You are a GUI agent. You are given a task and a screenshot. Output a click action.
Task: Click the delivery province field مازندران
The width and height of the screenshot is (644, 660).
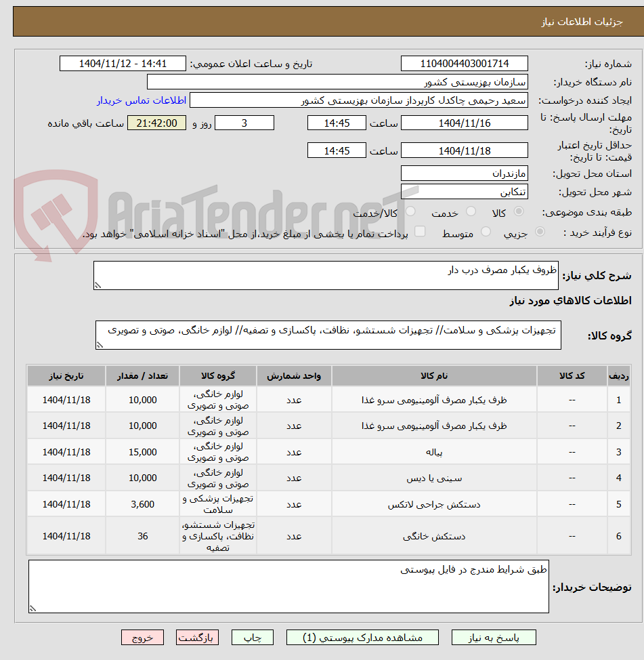click(x=465, y=173)
